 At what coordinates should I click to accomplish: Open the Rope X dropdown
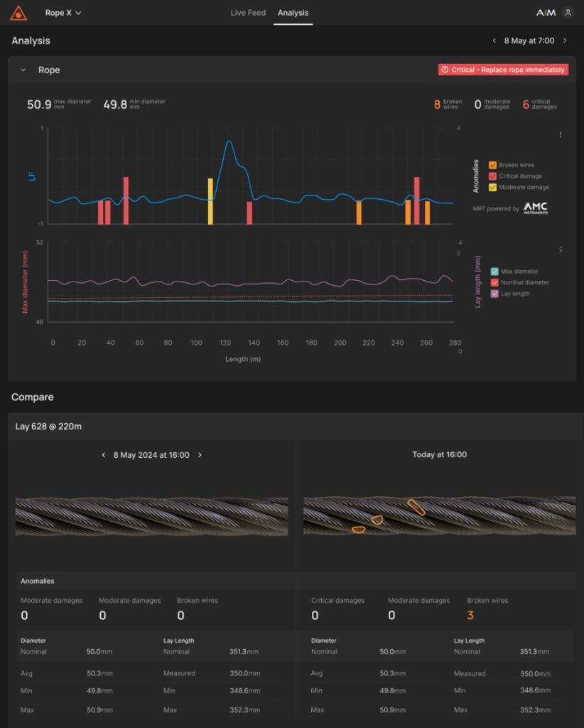coord(63,13)
